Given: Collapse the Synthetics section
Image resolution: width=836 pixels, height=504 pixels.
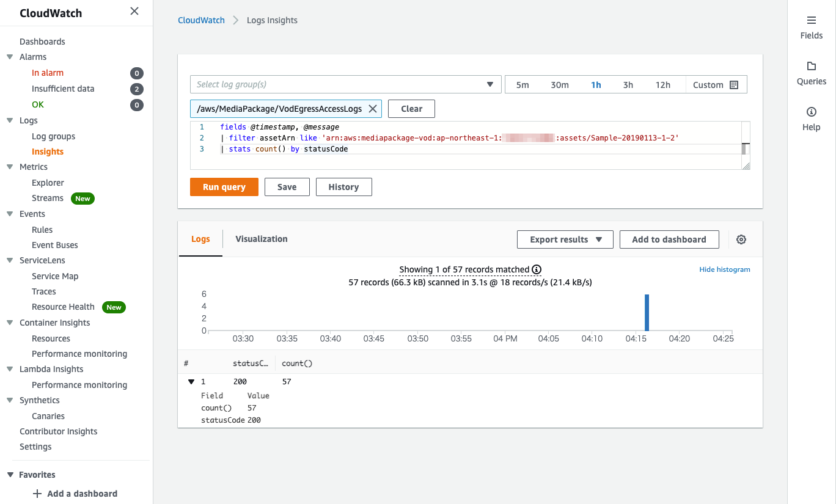Looking at the screenshot, I should (x=10, y=400).
